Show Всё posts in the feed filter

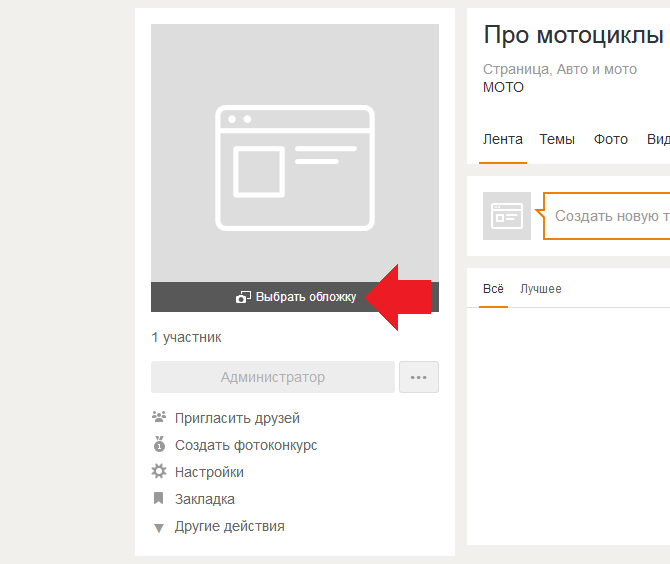[x=493, y=289]
